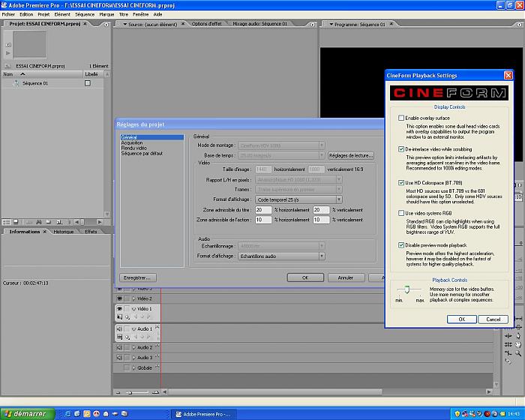Click the Séquence 01 sequence icon
525x420 pixels.
click(16, 83)
